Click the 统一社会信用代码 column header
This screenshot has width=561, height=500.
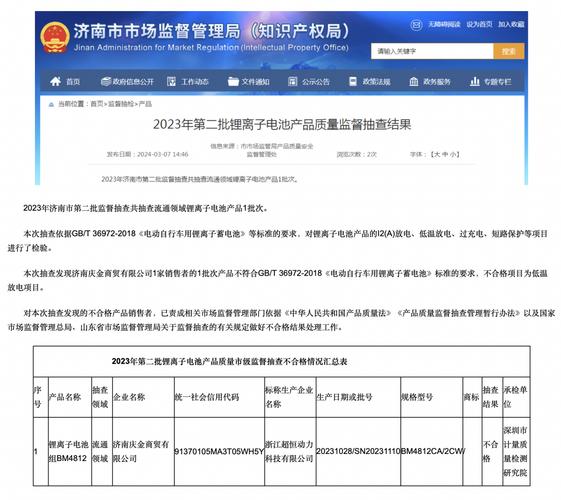point(219,397)
